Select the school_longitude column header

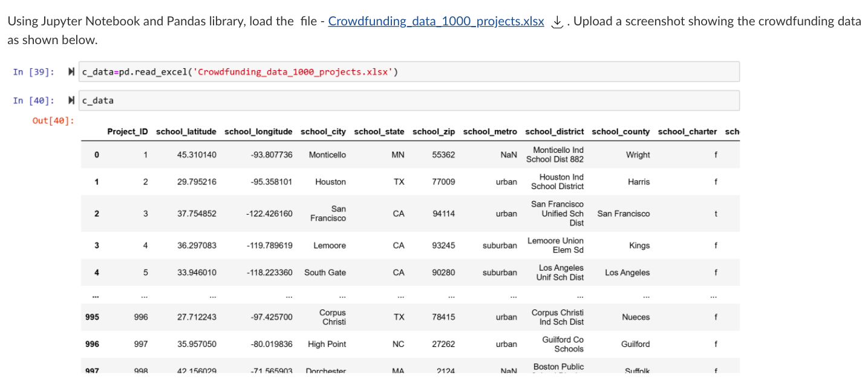(258, 131)
